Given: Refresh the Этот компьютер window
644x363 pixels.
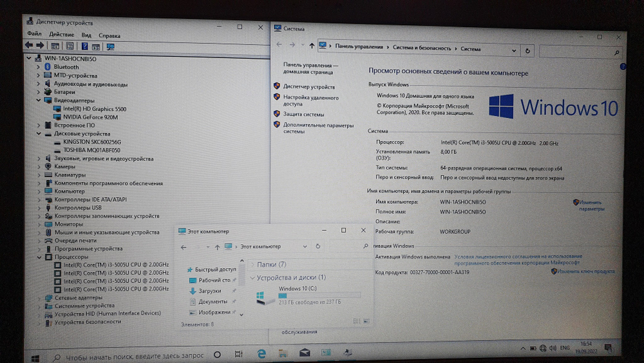Looking at the screenshot, I should coord(317,246).
